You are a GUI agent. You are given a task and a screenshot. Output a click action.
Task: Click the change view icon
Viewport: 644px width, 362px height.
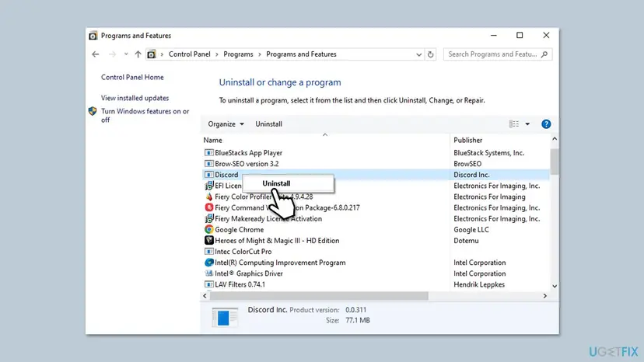pyautogui.click(x=514, y=124)
